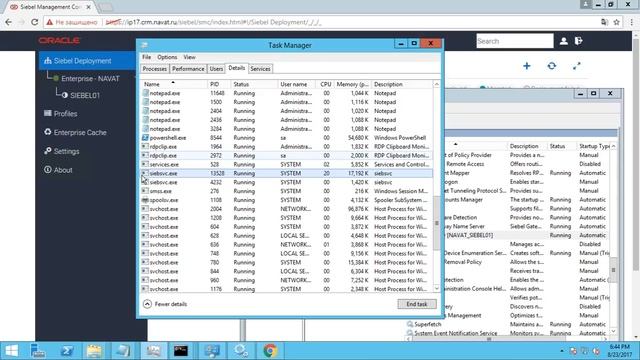The image size is (640, 360).
Task: Select smss.exe process row
Action: [287, 191]
